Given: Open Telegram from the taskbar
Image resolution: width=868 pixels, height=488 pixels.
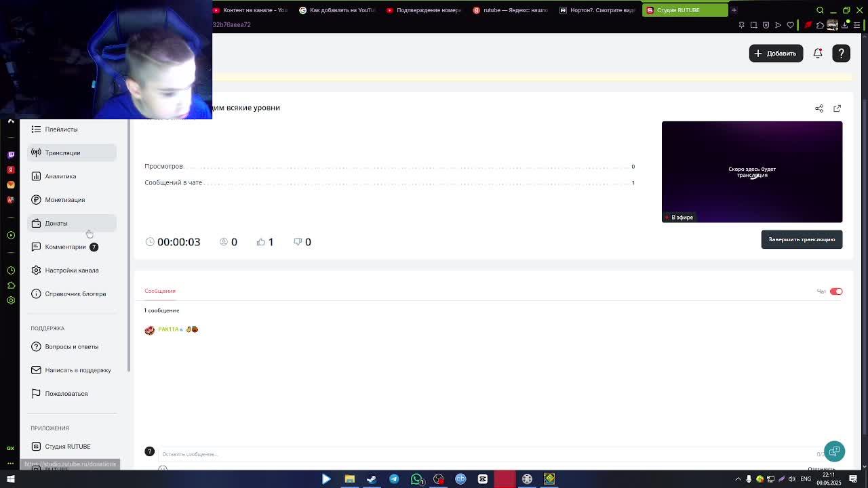Looking at the screenshot, I should tap(394, 479).
